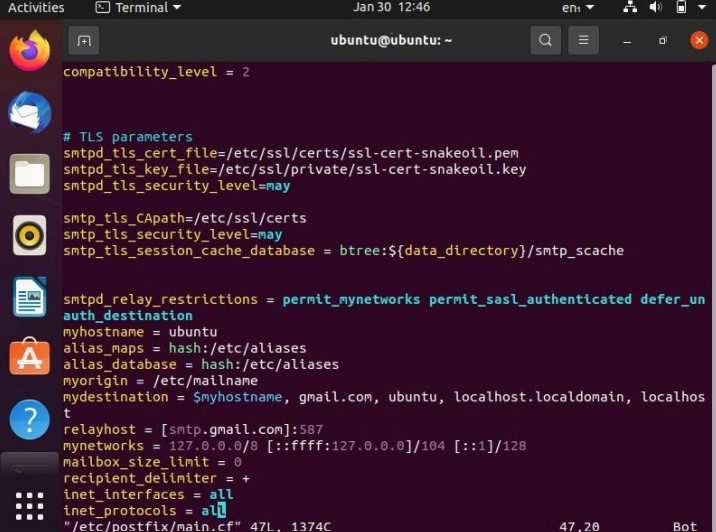Click the smtpd_tls_key_file line
716x532 pixels.
point(295,170)
